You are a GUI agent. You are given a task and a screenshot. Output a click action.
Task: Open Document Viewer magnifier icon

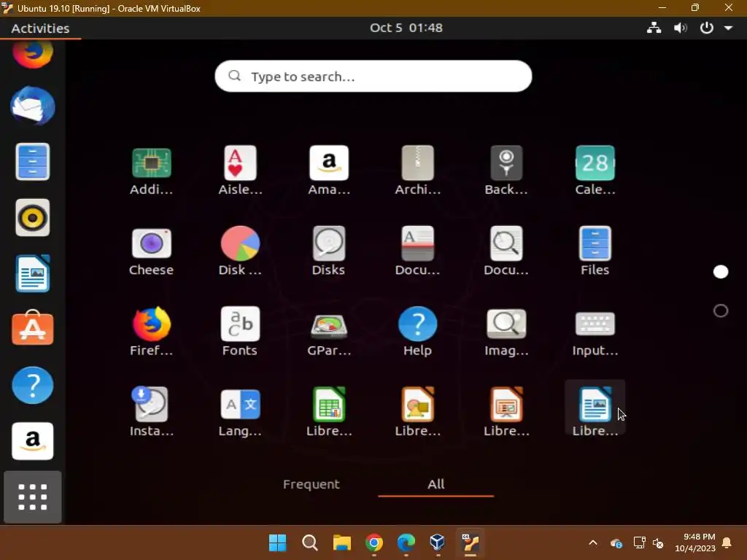[506, 251]
